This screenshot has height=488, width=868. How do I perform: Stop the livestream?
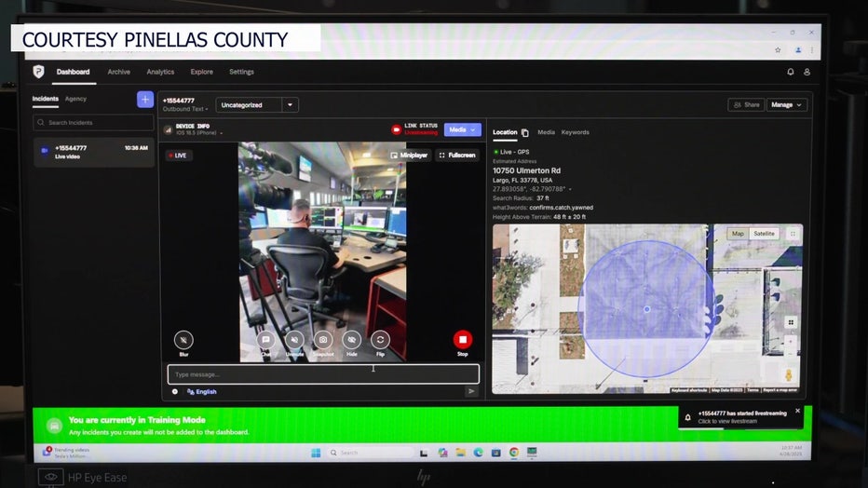pyautogui.click(x=463, y=340)
